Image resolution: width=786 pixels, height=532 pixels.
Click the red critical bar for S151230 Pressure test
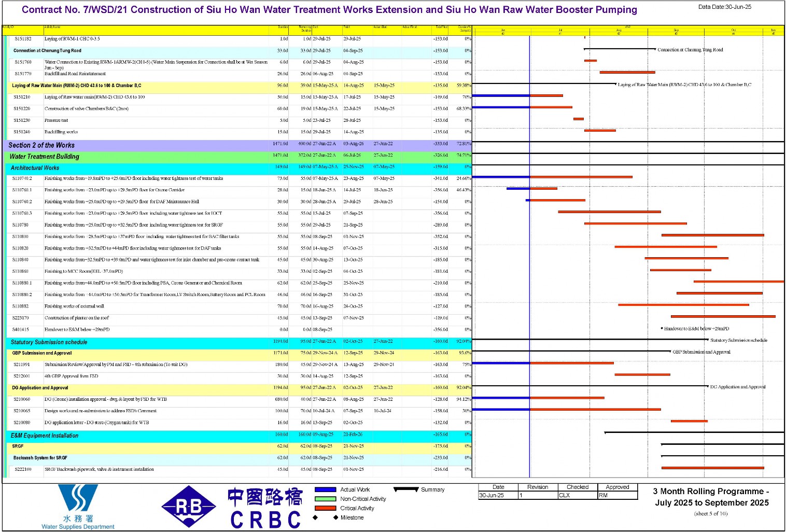coord(579,119)
